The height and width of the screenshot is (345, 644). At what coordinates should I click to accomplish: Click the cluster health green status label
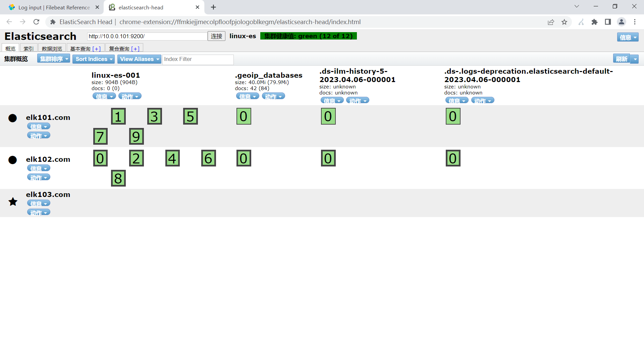point(309,36)
